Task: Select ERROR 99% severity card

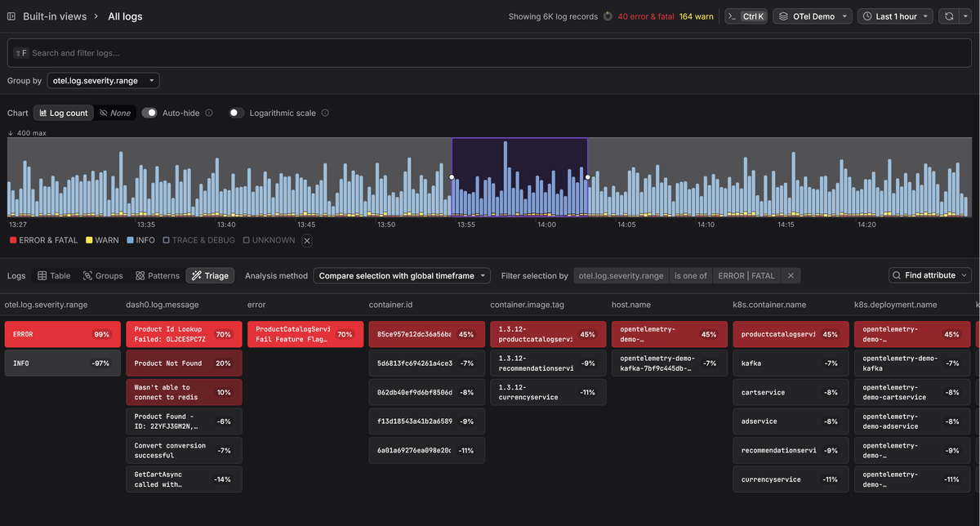Action: 63,334
